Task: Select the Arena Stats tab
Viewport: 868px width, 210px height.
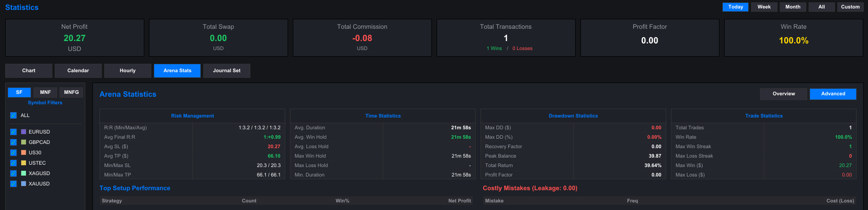Action: [x=177, y=71]
